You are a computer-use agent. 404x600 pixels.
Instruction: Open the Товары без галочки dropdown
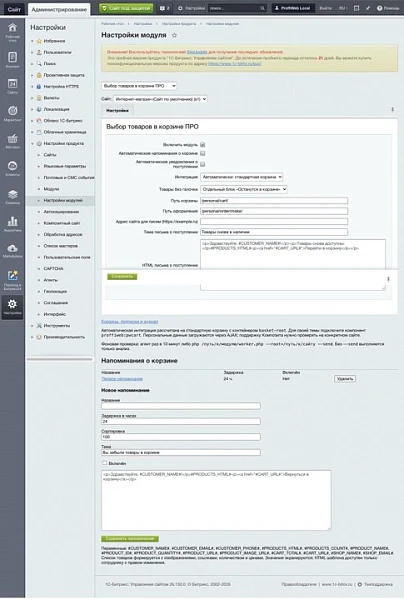244,189
